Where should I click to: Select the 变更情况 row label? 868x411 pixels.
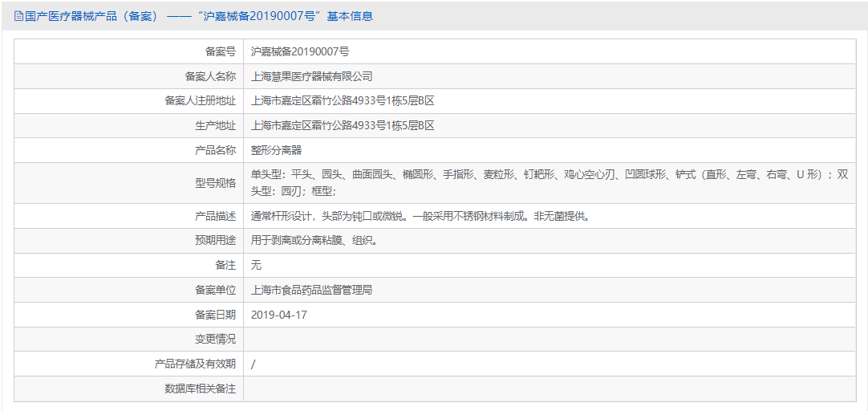[215, 340]
